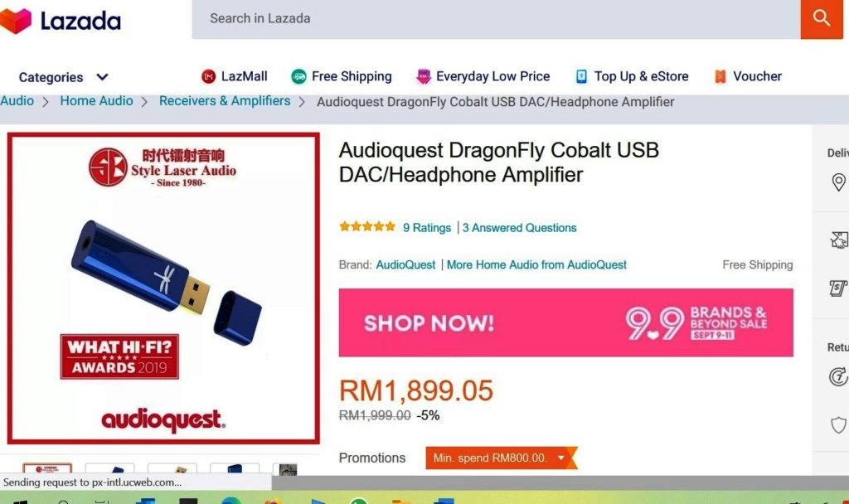Click the Top Up & eStore icon
Viewport: 849px width, 504px height.
coord(581,77)
